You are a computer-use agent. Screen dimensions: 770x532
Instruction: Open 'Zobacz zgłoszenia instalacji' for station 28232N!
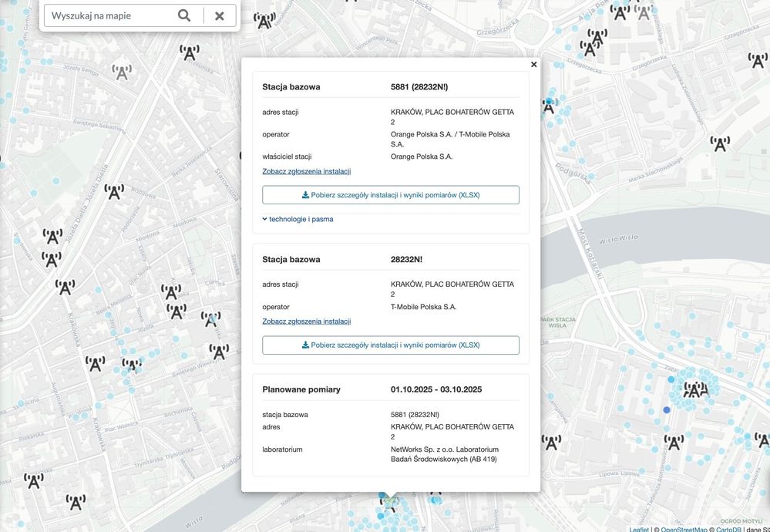pyautogui.click(x=306, y=321)
